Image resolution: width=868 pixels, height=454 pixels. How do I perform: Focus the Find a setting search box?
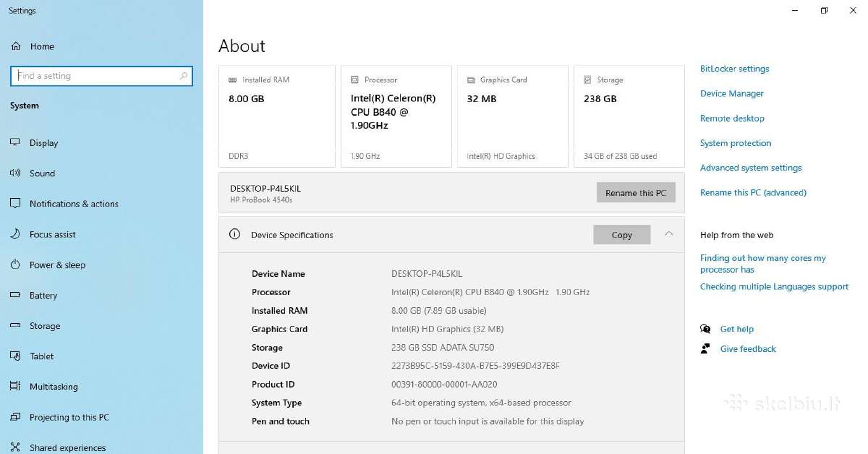[x=102, y=76]
